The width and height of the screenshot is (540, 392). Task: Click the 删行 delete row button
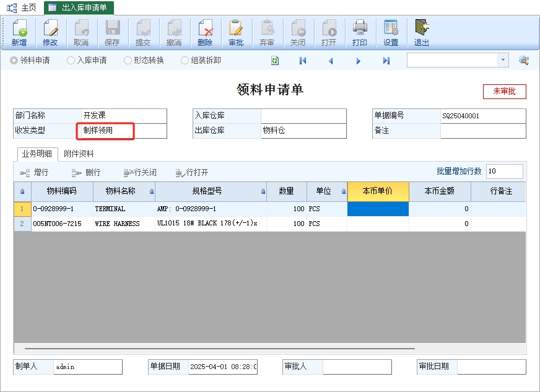pos(86,172)
